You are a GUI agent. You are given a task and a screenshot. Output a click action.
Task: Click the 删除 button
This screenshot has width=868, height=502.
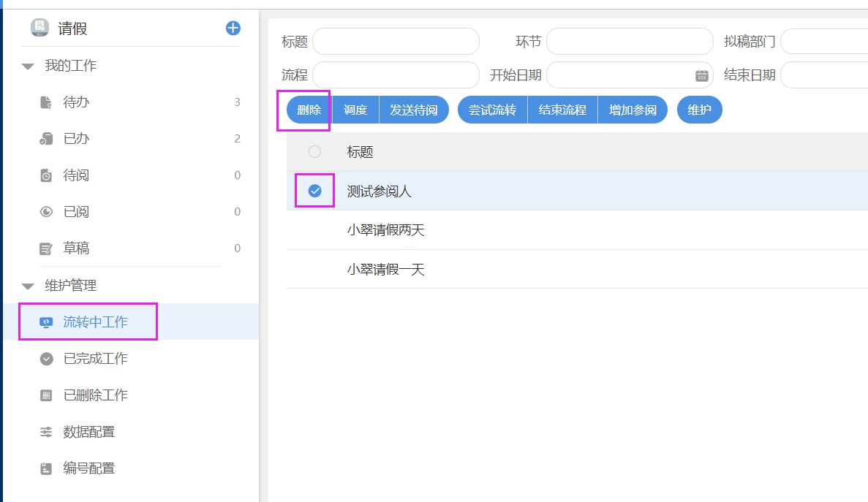click(x=309, y=110)
